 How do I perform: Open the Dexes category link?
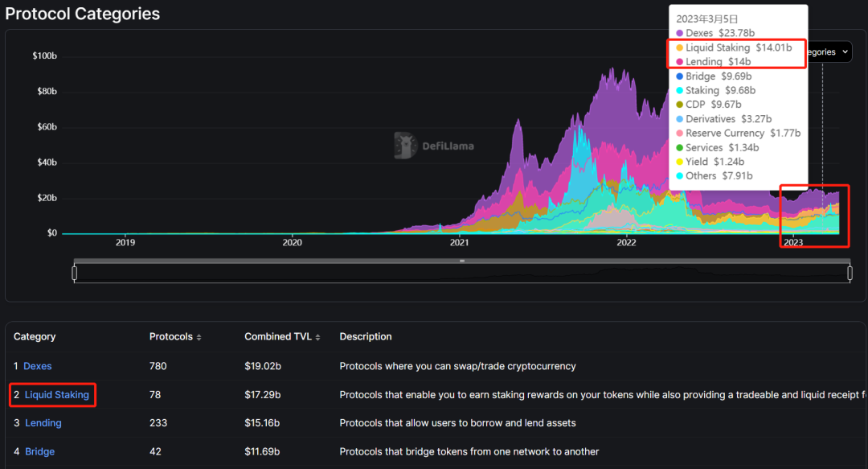(x=38, y=366)
